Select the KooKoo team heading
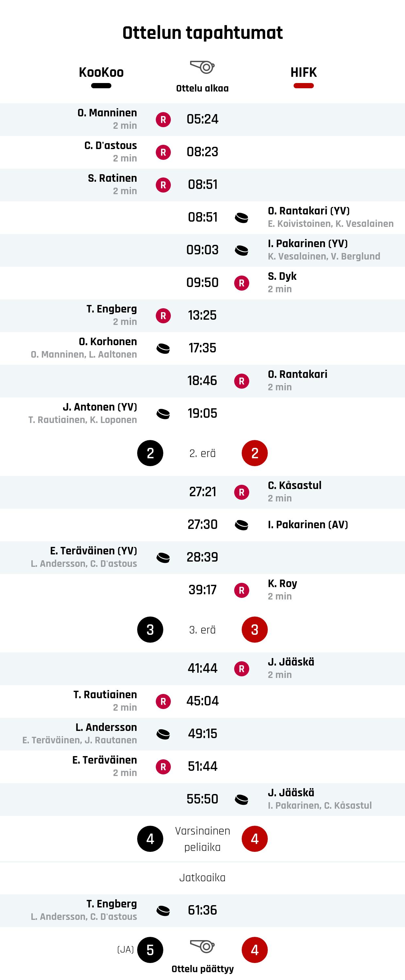Image resolution: width=405 pixels, height=980 pixels. click(x=101, y=72)
